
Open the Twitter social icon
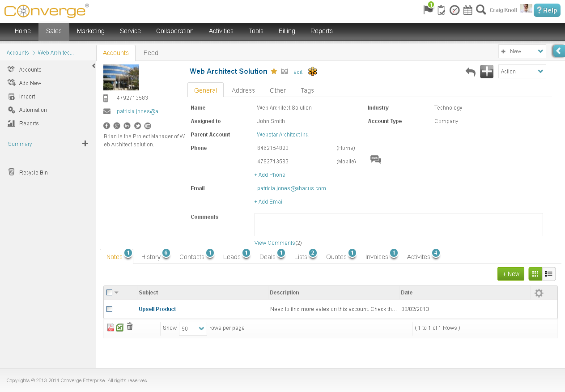[x=137, y=126]
